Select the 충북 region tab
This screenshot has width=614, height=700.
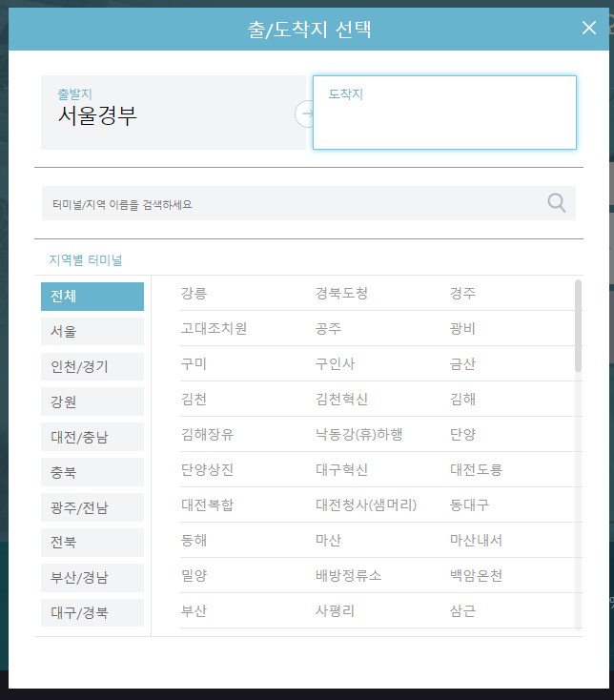[92, 472]
